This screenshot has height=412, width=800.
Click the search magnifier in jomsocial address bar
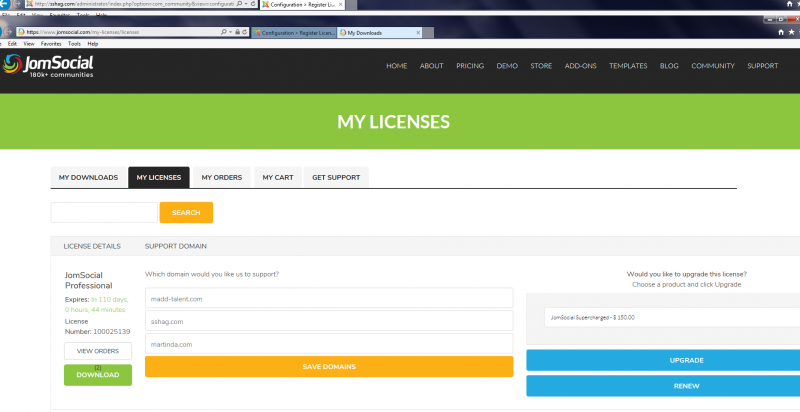(223, 32)
